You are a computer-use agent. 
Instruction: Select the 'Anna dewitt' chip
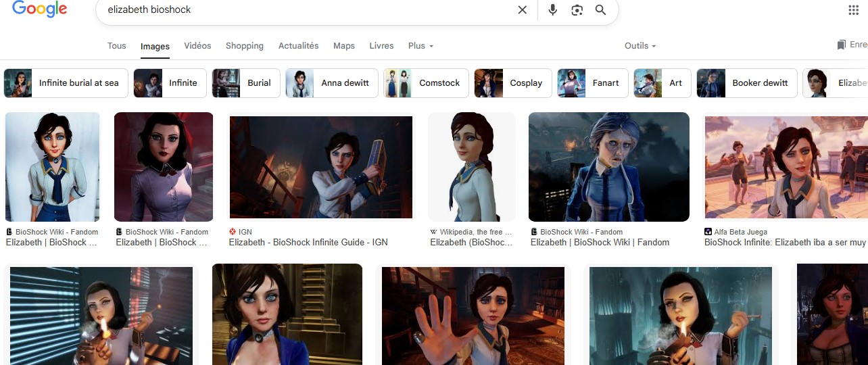(x=332, y=83)
